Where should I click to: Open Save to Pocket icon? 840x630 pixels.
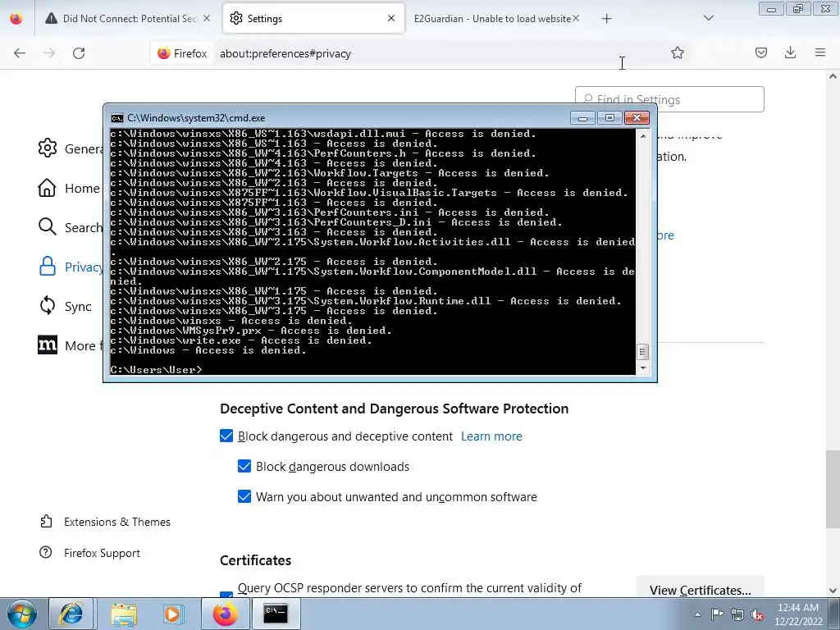coord(760,52)
